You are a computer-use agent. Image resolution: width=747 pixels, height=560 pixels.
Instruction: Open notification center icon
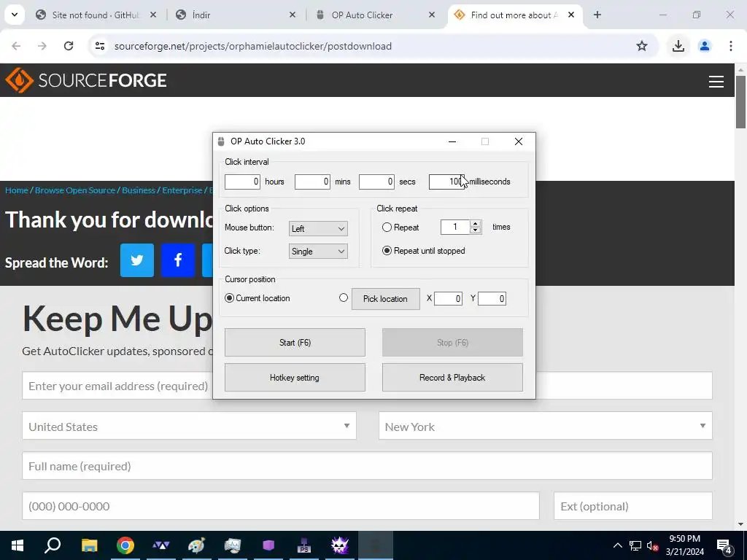click(x=724, y=545)
